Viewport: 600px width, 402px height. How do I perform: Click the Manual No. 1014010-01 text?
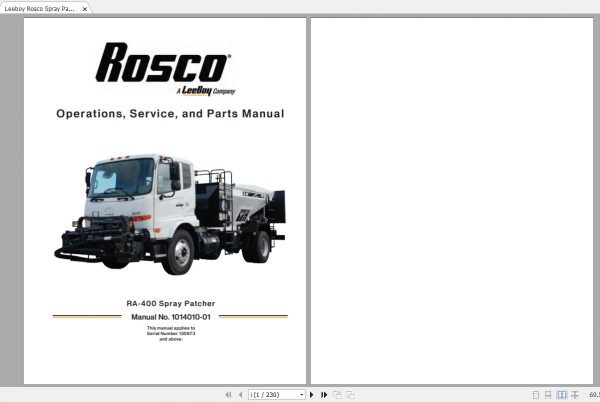[x=171, y=317]
